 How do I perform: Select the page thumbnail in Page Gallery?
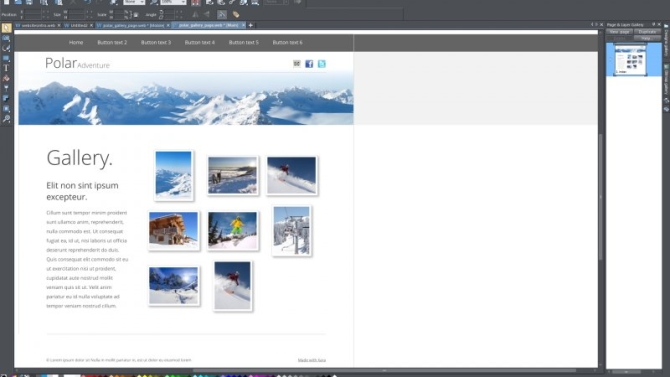coord(630,60)
